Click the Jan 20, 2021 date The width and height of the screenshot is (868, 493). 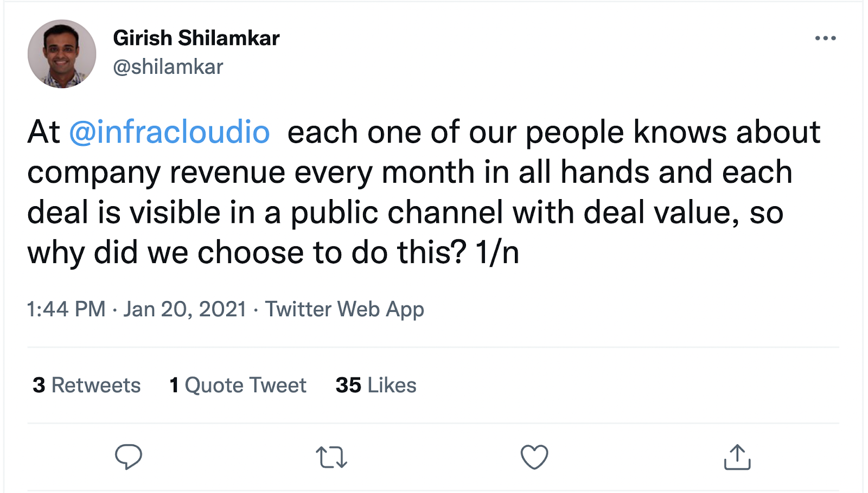pyautogui.click(x=184, y=309)
